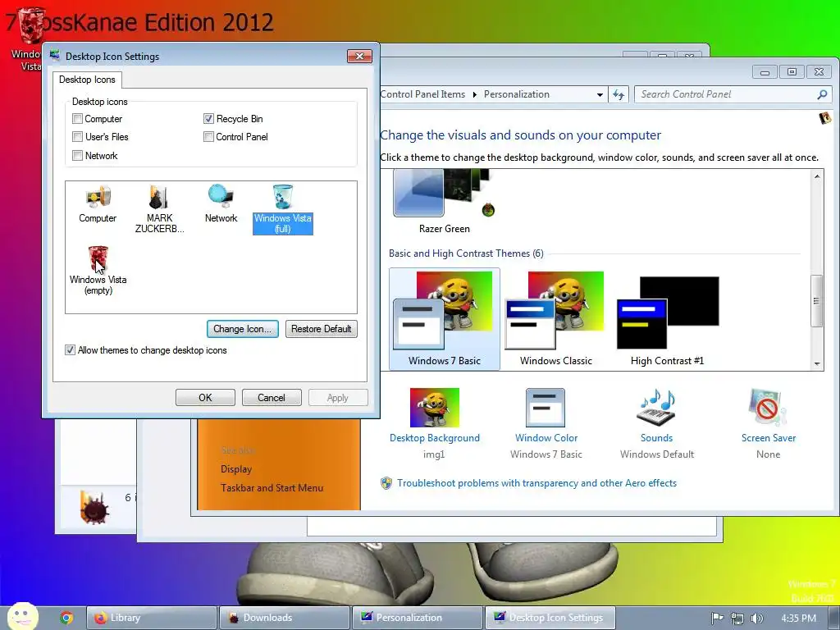Click the help icon in Personalization window
Screen dimensions: 840x630
click(825, 118)
